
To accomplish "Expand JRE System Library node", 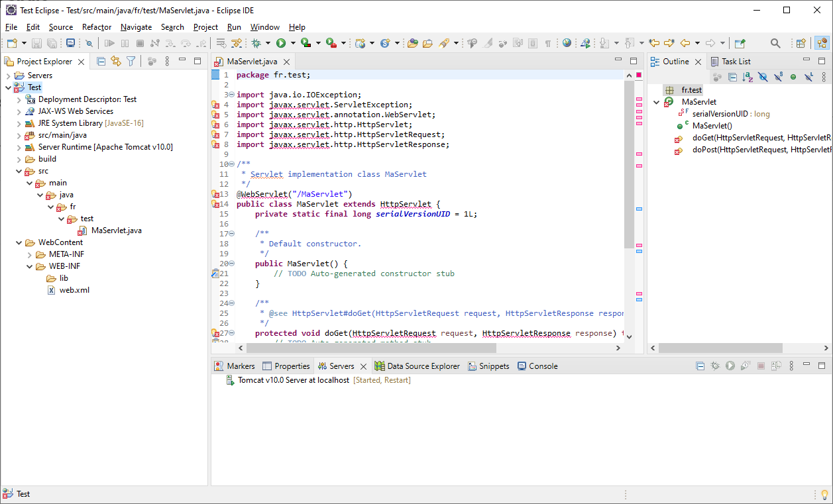I will tap(19, 123).
